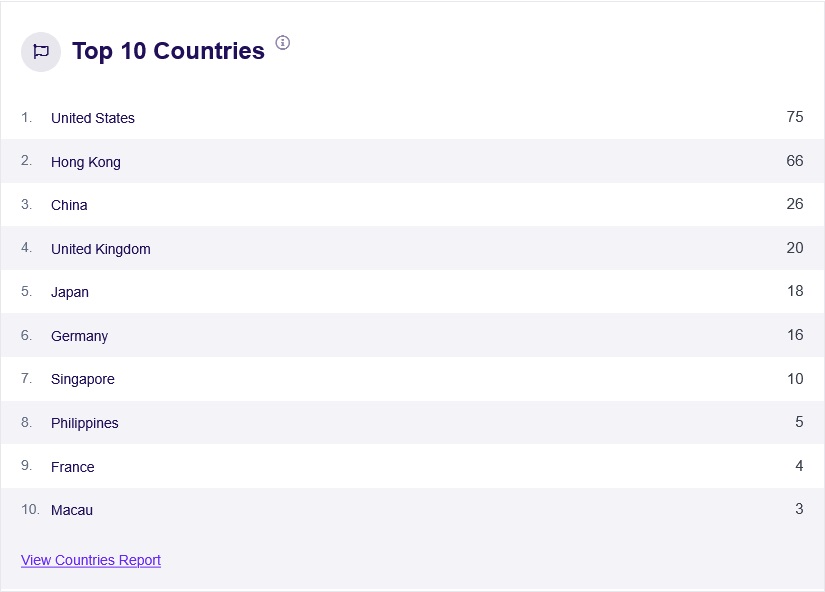Click the Japan count value 18

795,291
